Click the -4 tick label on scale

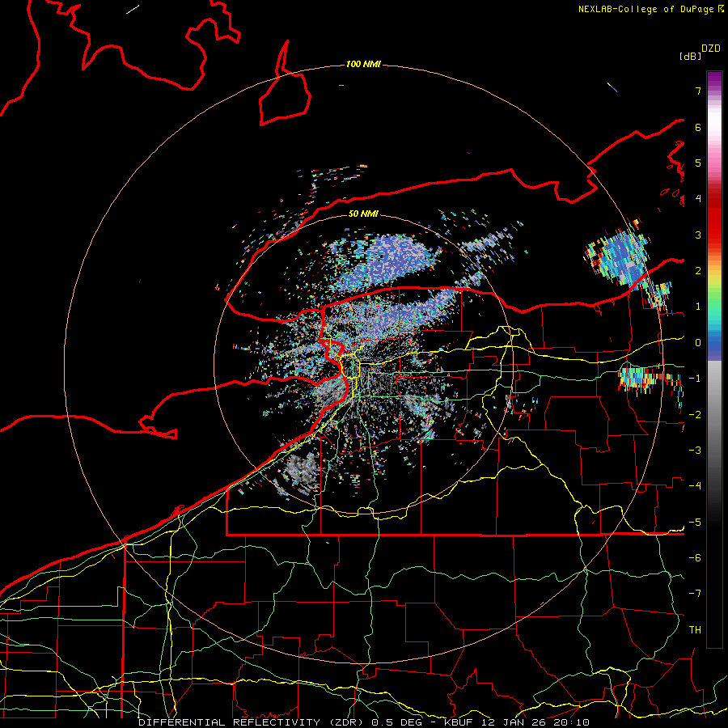pos(695,486)
